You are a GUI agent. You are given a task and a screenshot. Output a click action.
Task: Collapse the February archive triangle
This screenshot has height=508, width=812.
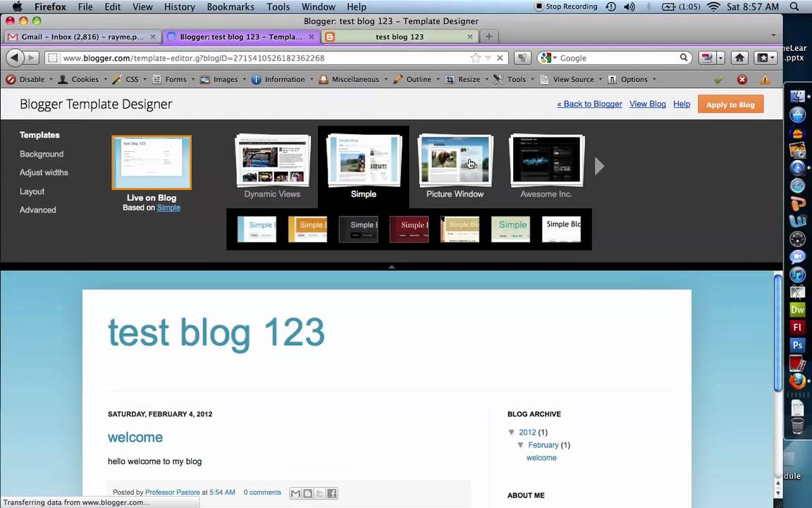tap(520, 445)
